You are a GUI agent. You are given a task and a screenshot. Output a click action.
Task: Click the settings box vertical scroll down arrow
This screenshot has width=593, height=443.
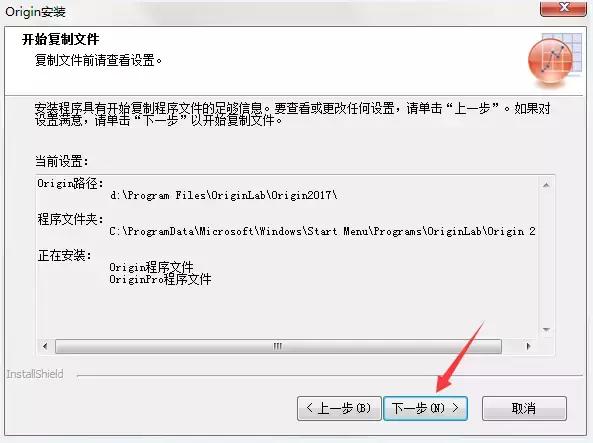tap(546, 330)
